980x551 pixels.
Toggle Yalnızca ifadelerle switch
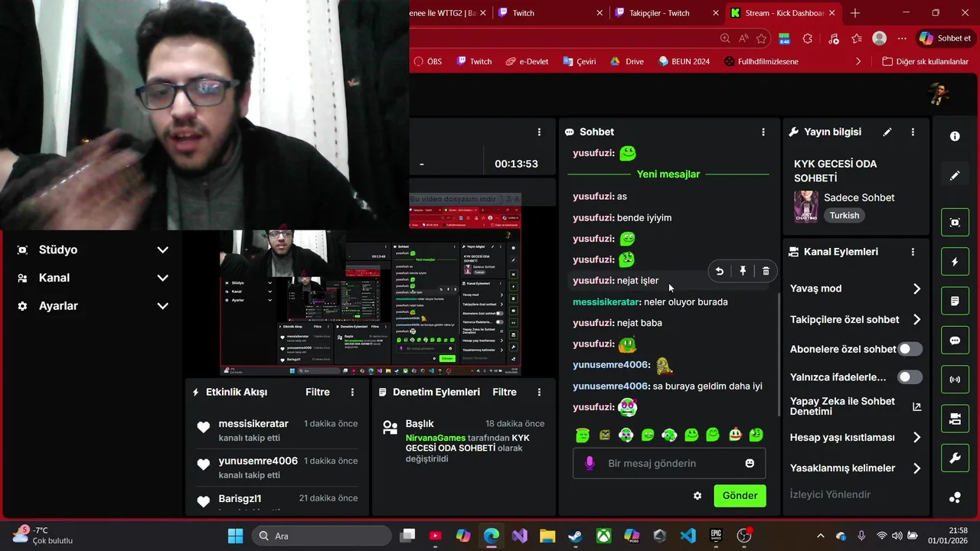click(910, 377)
